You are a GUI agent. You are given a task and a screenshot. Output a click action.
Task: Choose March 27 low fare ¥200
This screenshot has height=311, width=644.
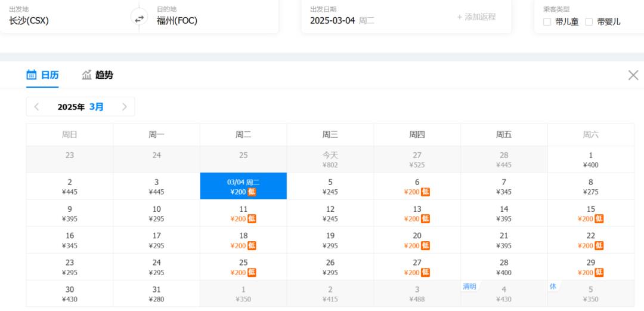(417, 267)
